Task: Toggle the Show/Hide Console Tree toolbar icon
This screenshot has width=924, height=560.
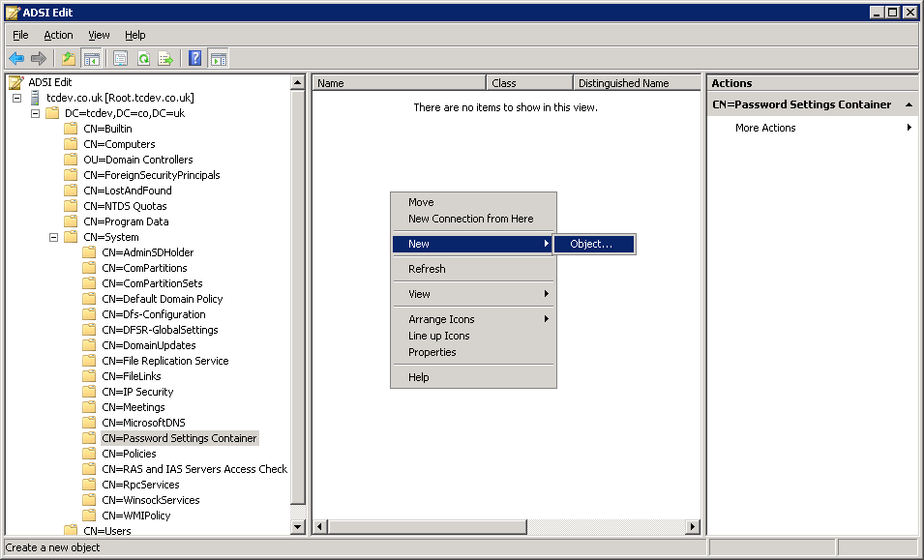Action: (x=92, y=58)
